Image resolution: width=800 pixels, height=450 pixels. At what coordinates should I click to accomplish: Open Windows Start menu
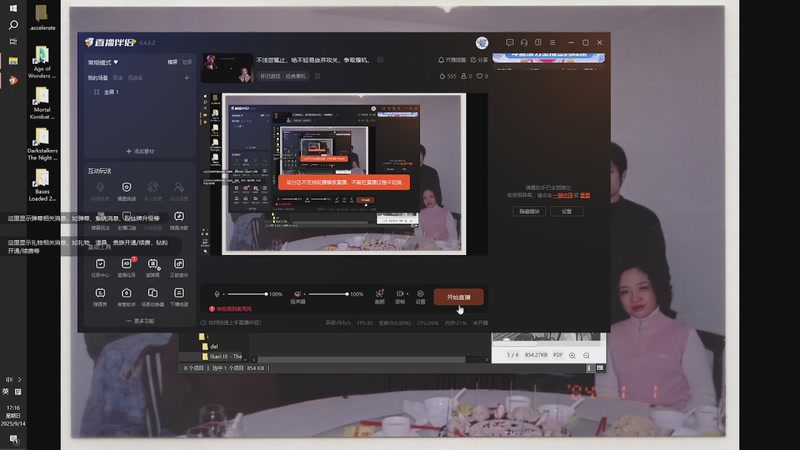click(13, 9)
